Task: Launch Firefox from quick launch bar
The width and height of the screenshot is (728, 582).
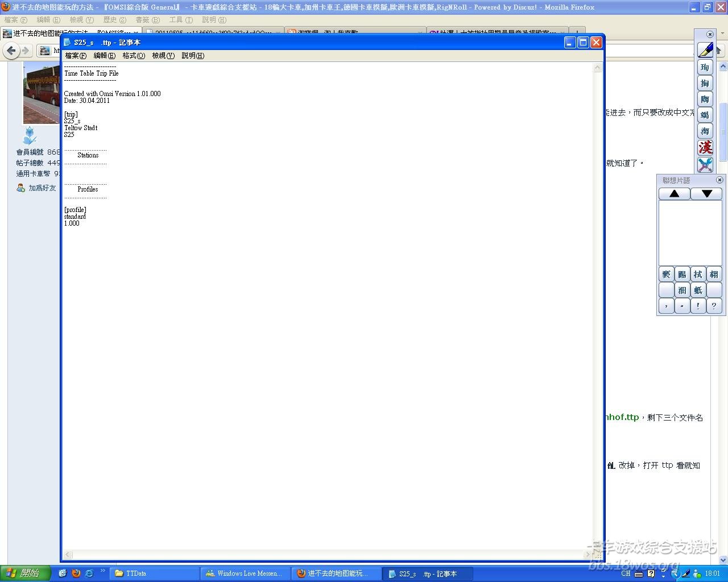Action: 76,573
